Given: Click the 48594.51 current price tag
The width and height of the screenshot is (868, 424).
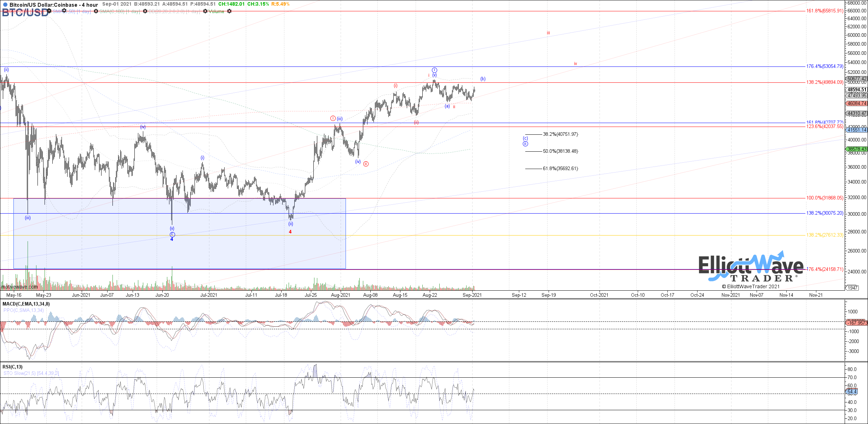Looking at the screenshot, I should (x=856, y=90).
